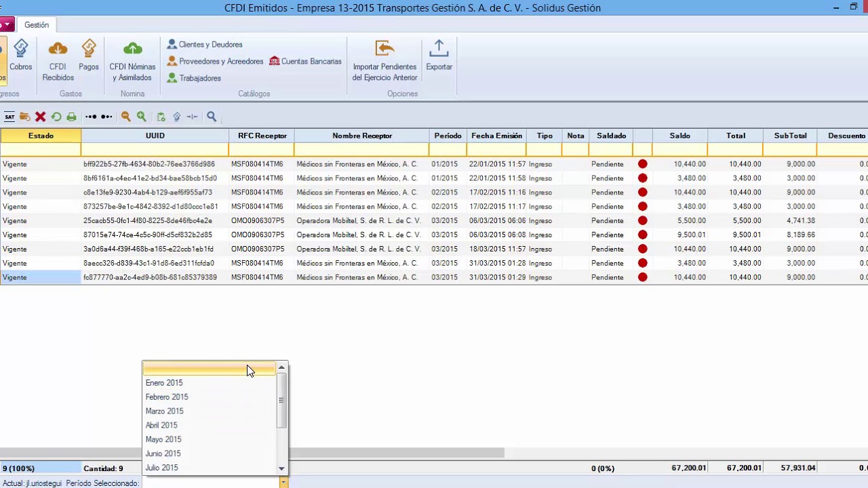Click the UUID filter input field

tap(155, 150)
